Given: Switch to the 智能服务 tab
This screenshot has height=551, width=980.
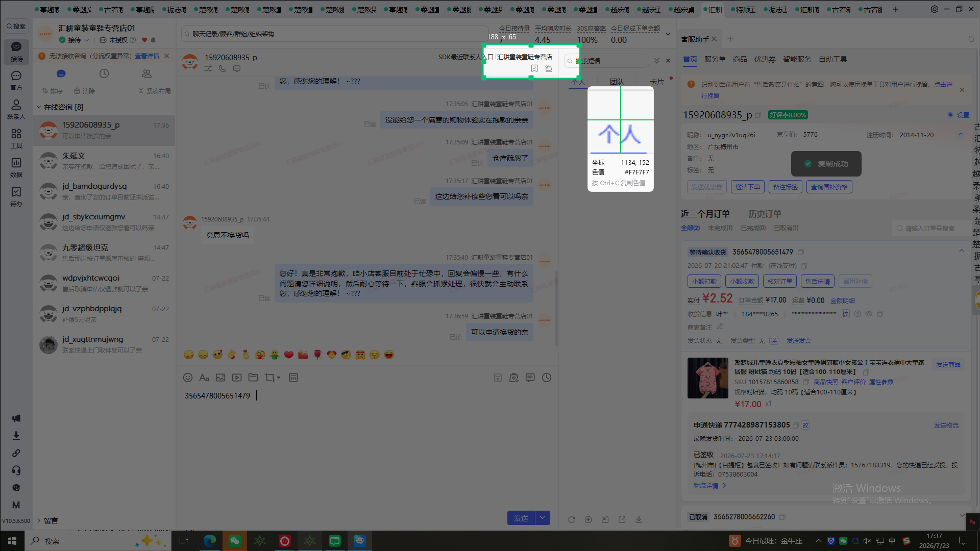Looking at the screenshot, I should (x=797, y=59).
